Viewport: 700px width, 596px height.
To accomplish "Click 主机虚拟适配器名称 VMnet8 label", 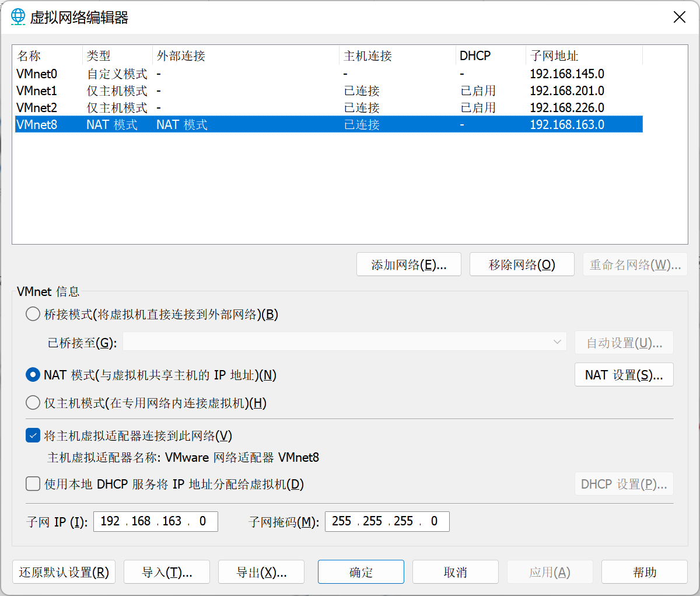I will point(183,458).
